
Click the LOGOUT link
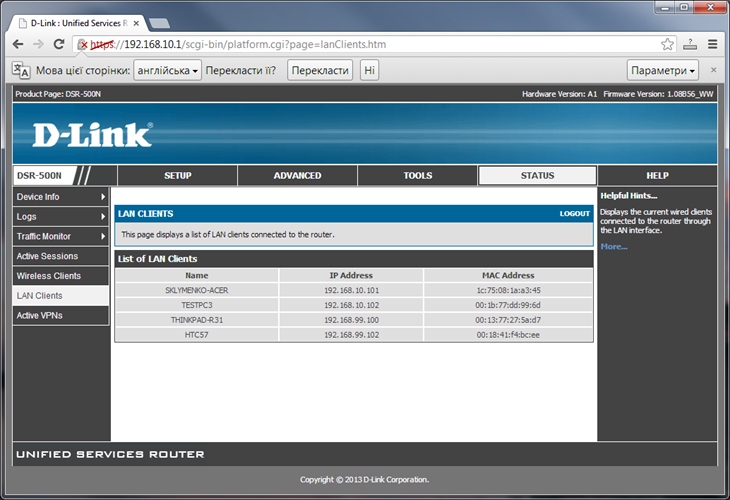574,213
